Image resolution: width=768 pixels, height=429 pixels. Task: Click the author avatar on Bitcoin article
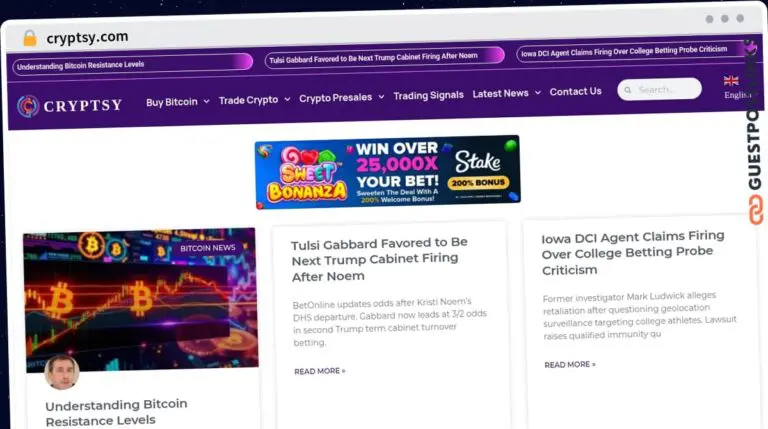pos(62,372)
